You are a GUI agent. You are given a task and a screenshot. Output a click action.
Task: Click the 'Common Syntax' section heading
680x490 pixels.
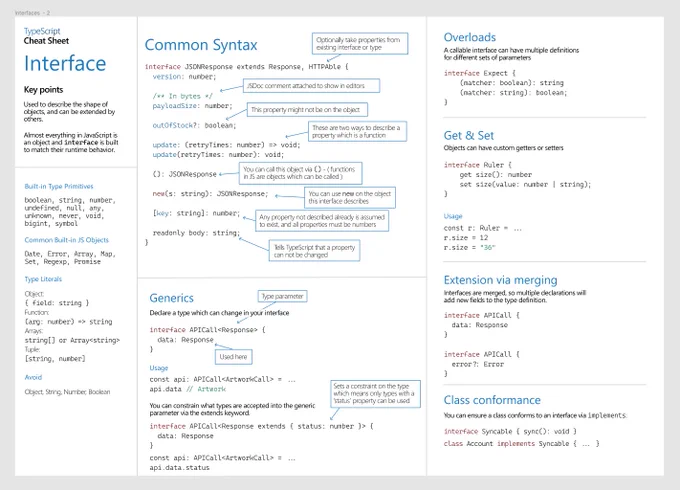tap(201, 45)
